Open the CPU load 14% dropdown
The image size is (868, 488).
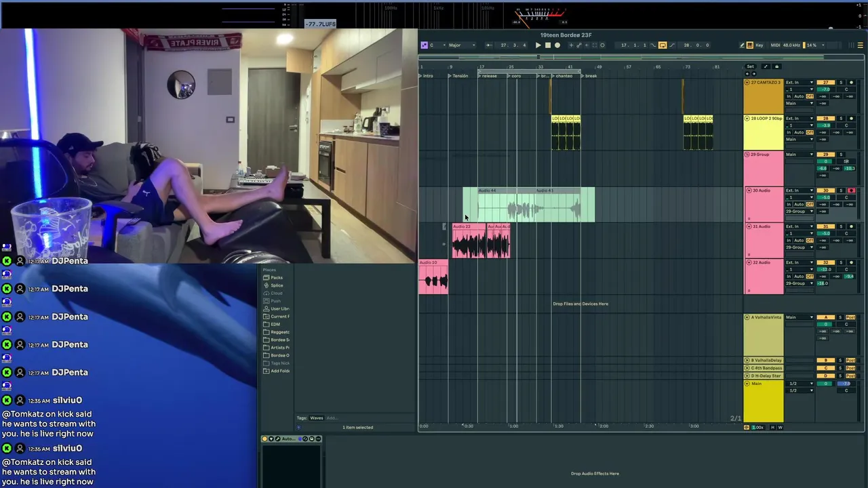814,45
